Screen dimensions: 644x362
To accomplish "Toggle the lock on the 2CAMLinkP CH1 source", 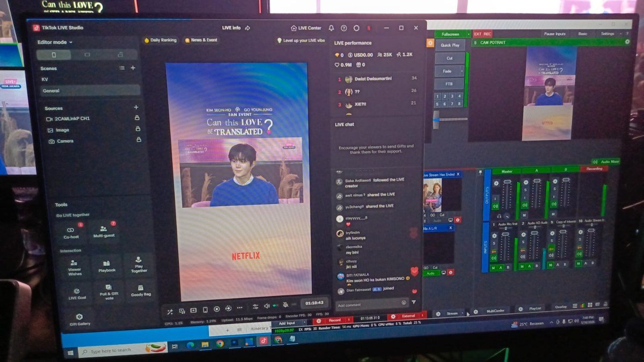I will pos(137,117).
